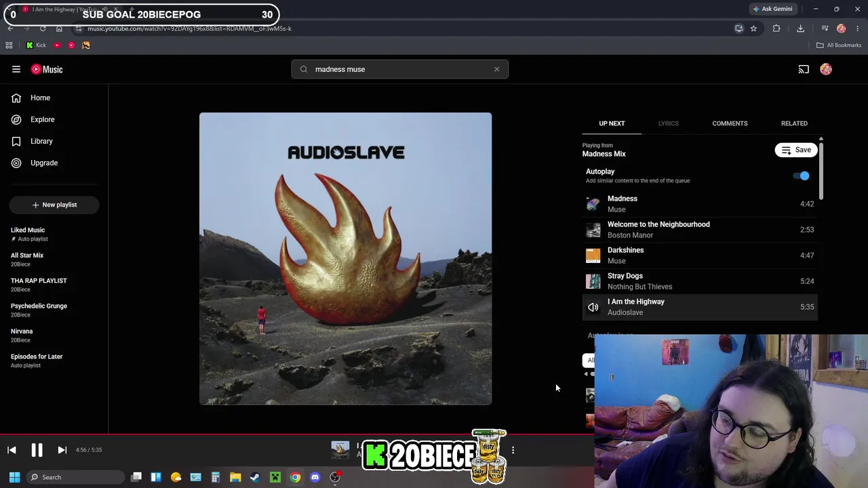Click the search magnifier icon
Screen dimensions: 868x488
[304, 69]
